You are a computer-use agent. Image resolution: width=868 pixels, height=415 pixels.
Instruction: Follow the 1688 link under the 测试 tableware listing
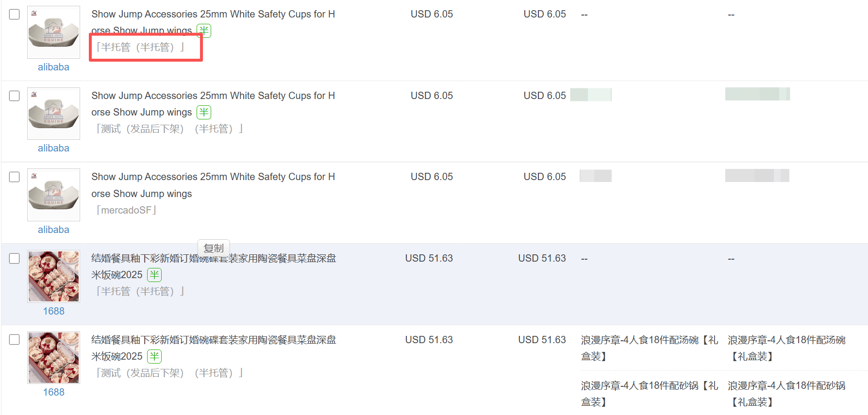tap(53, 392)
